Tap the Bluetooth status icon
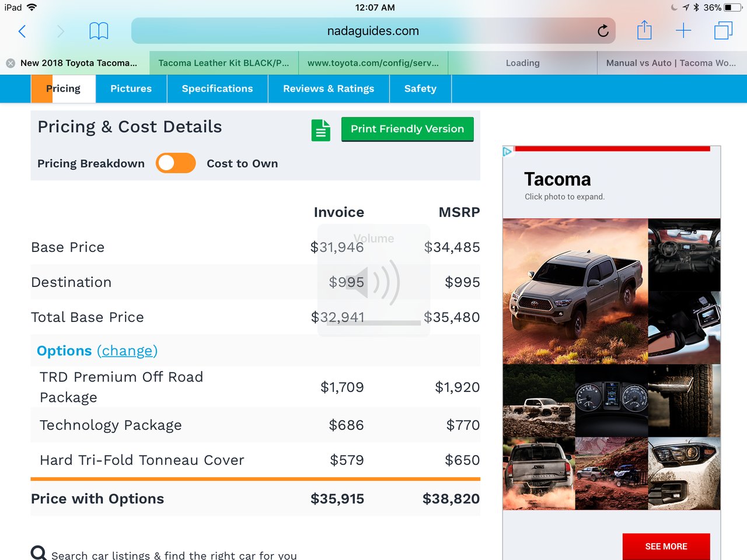This screenshot has width=747, height=560. 696,8
